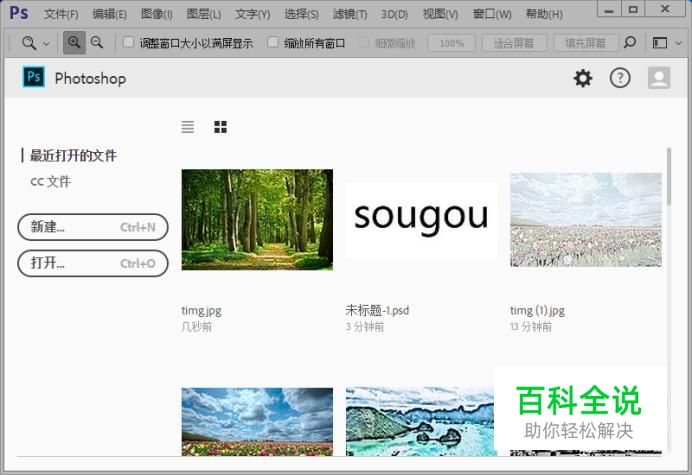This screenshot has height=475, width=692.
Task: Open the 图层(L) menu
Action: [x=203, y=14]
